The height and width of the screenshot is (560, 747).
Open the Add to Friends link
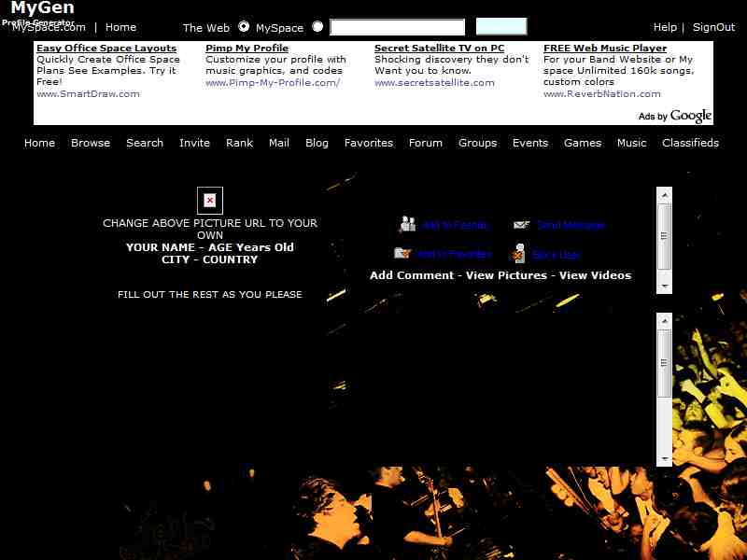coord(455,225)
